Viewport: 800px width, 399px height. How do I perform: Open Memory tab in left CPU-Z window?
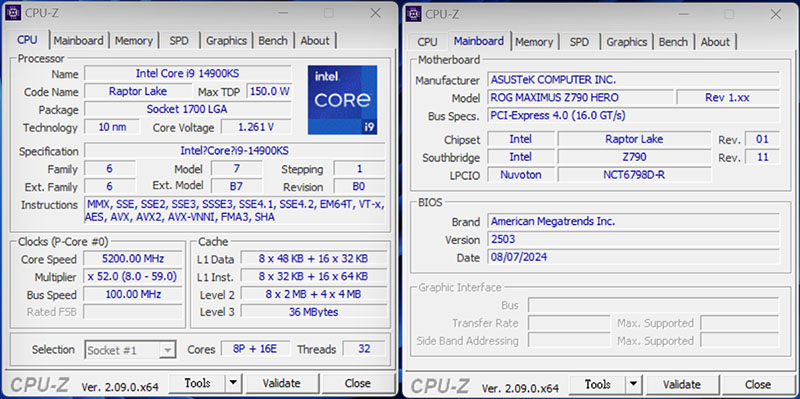pyautogui.click(x=134, y=40)
